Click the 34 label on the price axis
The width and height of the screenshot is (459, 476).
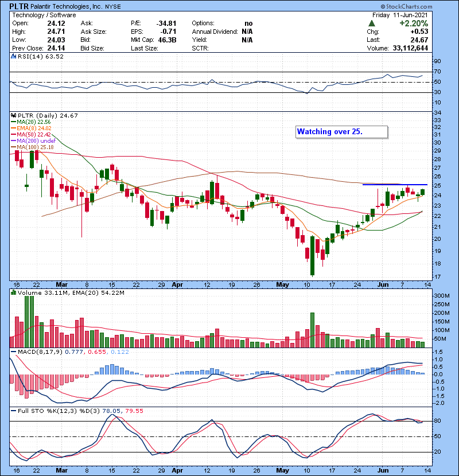437,113
